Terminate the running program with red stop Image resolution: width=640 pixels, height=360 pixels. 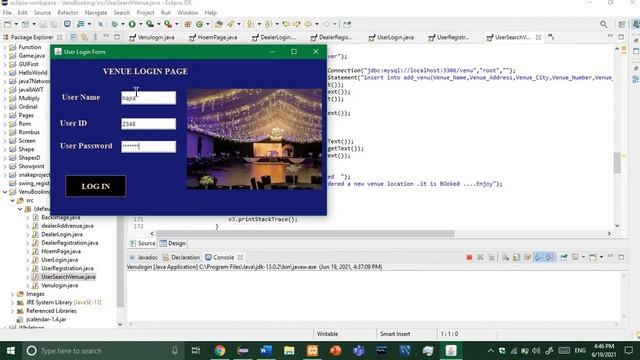469,257
